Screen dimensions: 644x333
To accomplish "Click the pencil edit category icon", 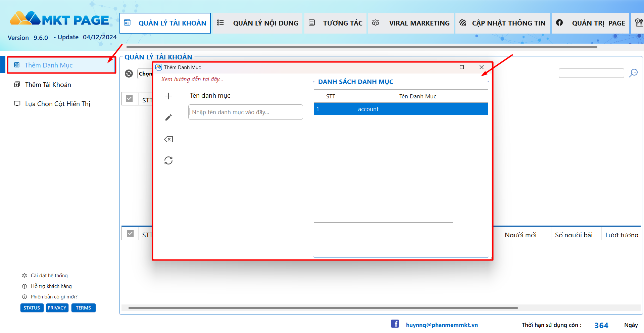I will tap(168, 117).
